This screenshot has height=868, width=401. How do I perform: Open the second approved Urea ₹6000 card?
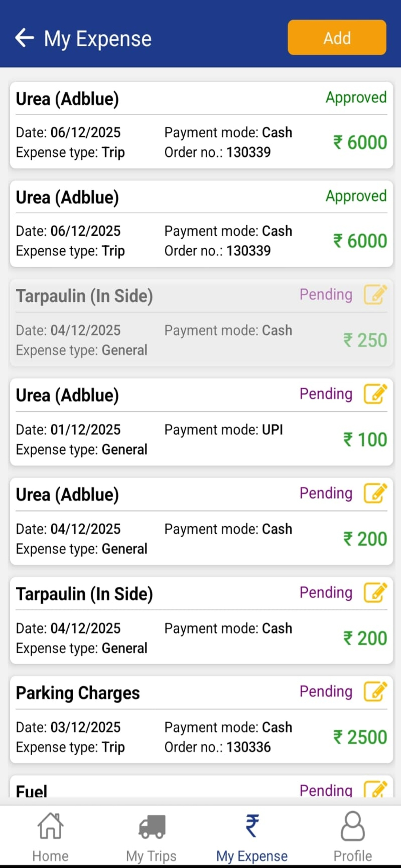201,224
